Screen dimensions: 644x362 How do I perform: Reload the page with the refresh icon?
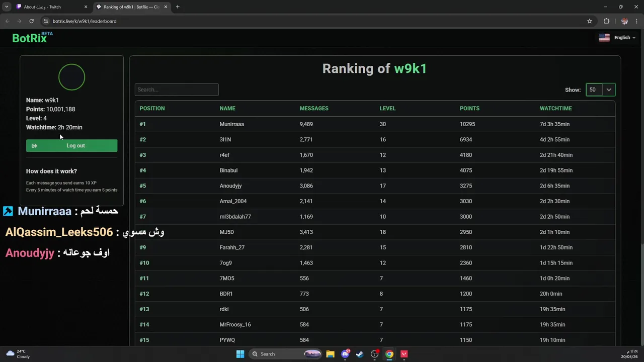(x=31, y=21)
